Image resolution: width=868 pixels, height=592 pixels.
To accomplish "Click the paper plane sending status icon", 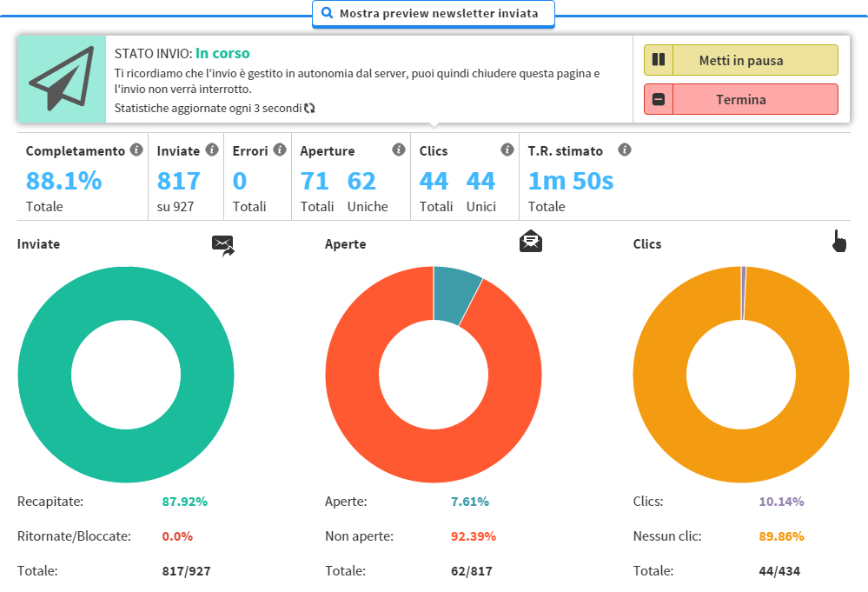I will pos(62,79).
